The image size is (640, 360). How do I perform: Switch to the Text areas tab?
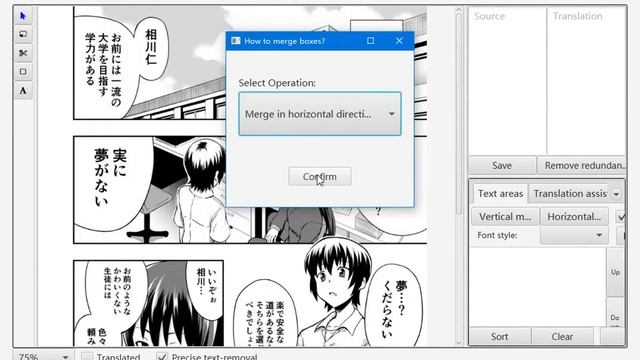point(500,193)
